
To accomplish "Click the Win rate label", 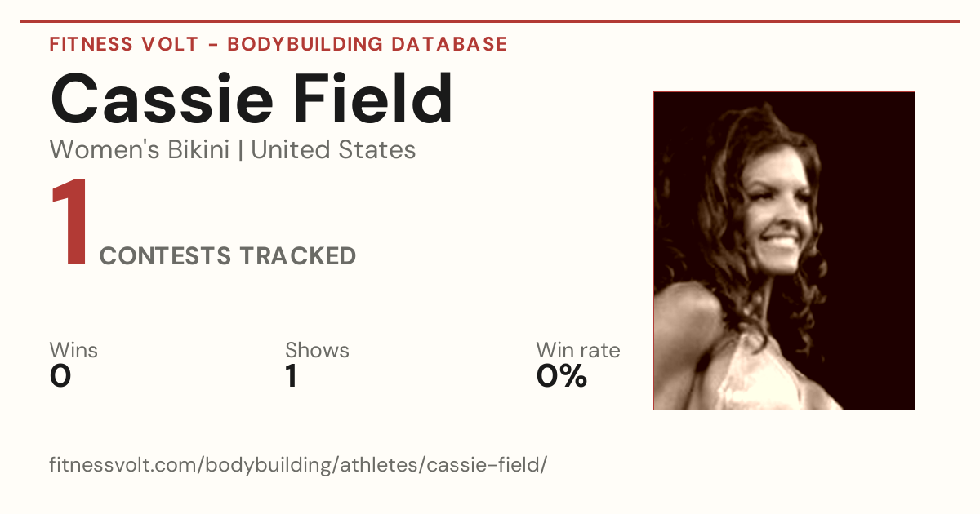I will pos(577,351).
